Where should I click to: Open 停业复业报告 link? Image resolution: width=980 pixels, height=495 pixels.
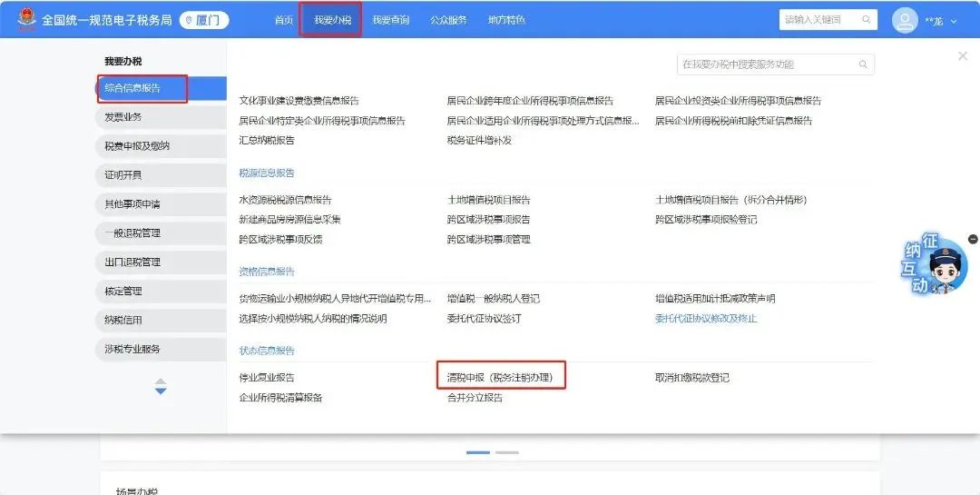pyautogui.click(x=266, y=378)
